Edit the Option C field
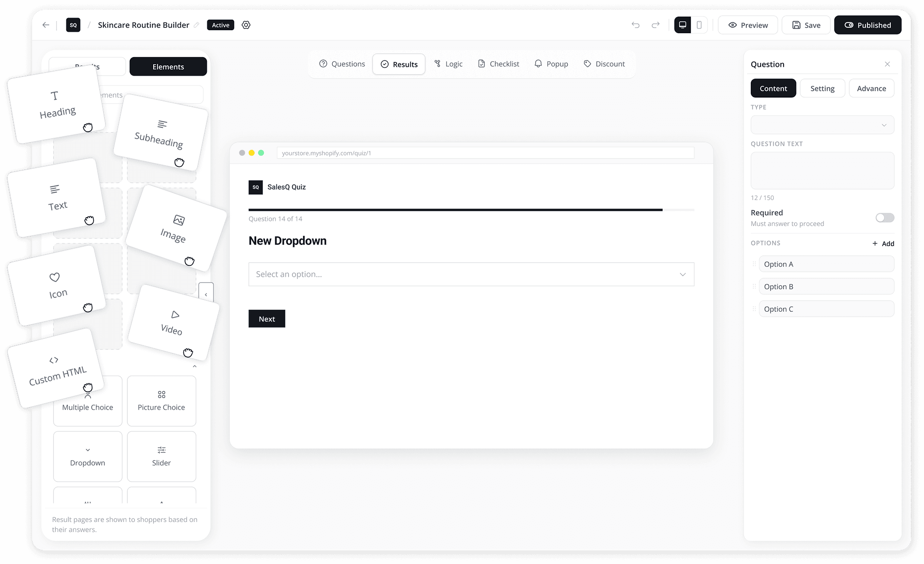The width and height of the screenshot is (924, 564). coord(826,309)
